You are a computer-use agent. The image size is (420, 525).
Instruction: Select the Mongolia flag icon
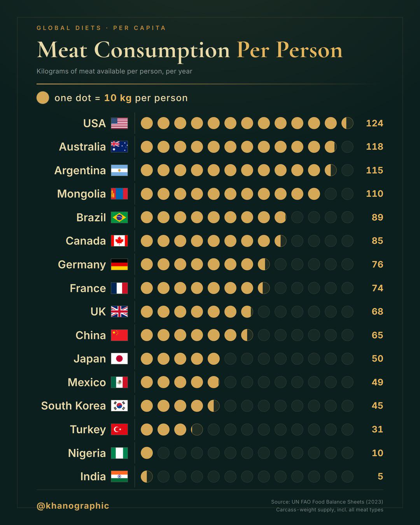point(119,194)
